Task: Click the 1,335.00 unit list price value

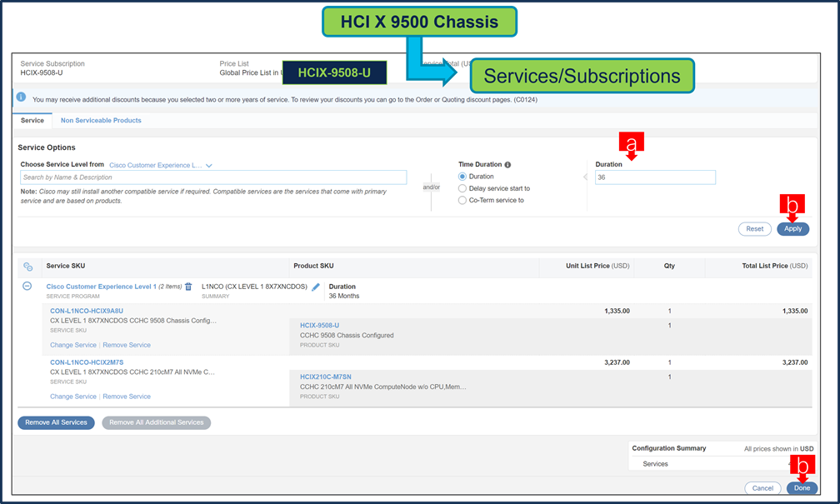Action: [x=617, y=312]
